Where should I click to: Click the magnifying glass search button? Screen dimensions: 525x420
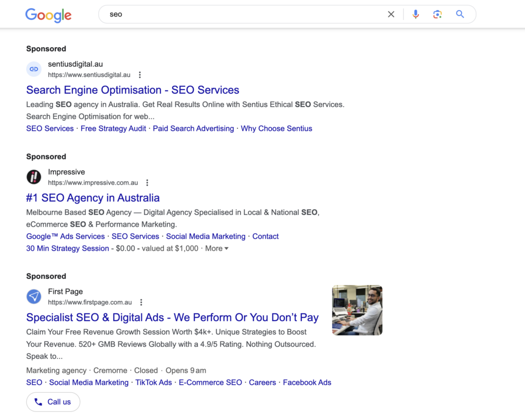coord(460,14)
